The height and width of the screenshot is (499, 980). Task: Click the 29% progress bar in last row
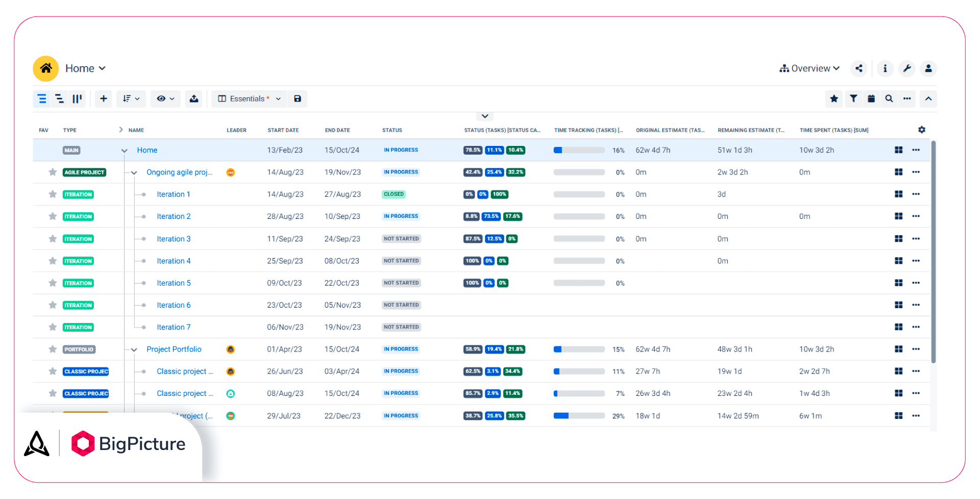[579, 416]
